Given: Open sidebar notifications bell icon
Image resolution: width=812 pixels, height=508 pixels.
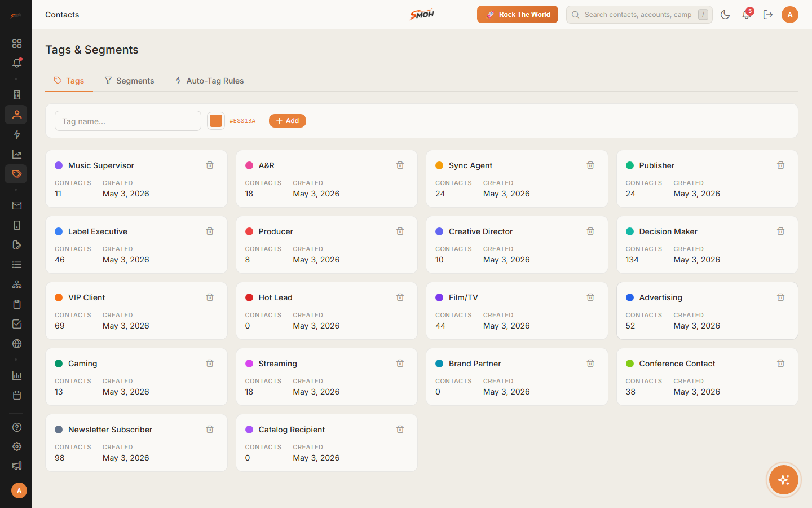Looking at the screenshot, I should pos(17,63).
